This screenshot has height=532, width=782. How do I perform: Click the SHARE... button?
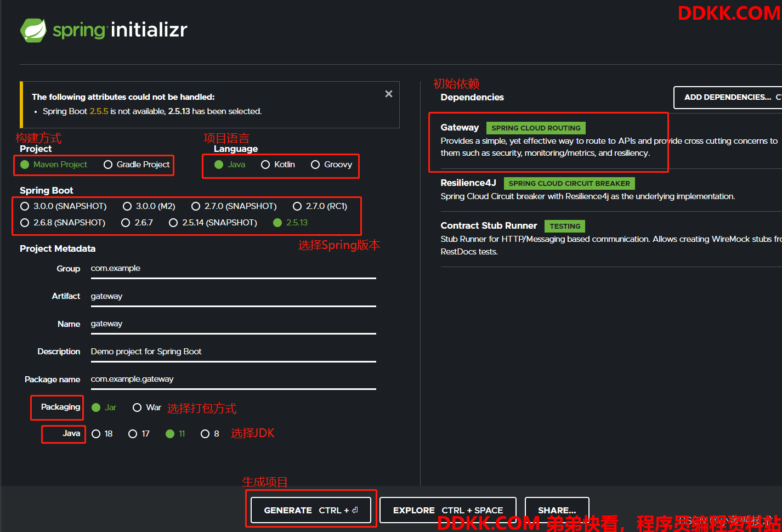point(557,510)
